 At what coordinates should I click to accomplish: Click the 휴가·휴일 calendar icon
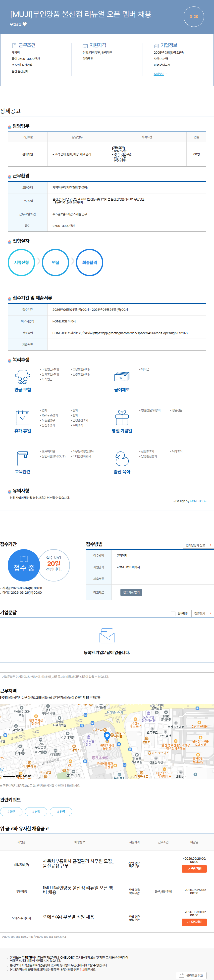coord(22,417)
